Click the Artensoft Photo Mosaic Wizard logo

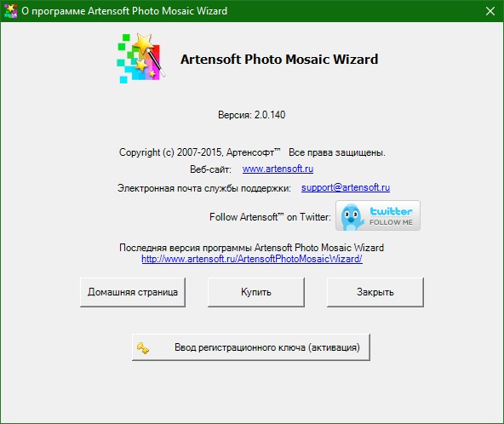[141, 58]
